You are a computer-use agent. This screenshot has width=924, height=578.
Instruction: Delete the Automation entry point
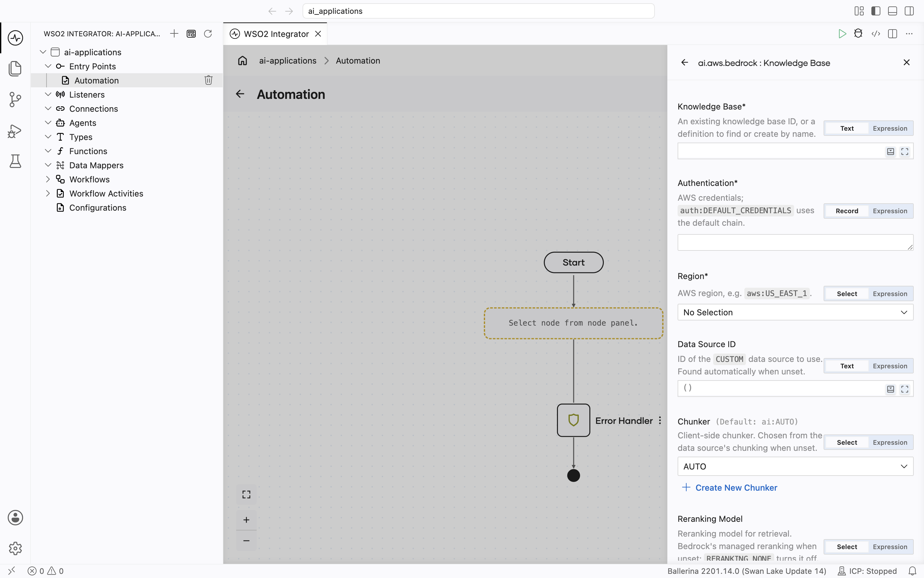[209, 80]
